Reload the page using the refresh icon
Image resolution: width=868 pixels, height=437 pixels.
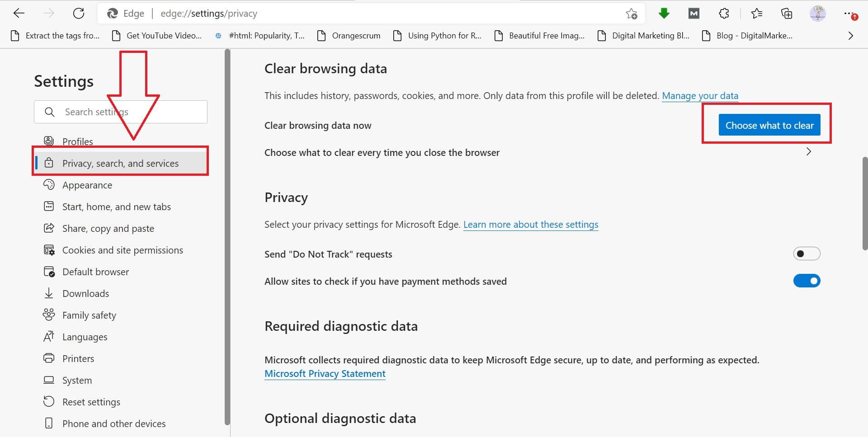pyautogui.click(x=79, y=13)
